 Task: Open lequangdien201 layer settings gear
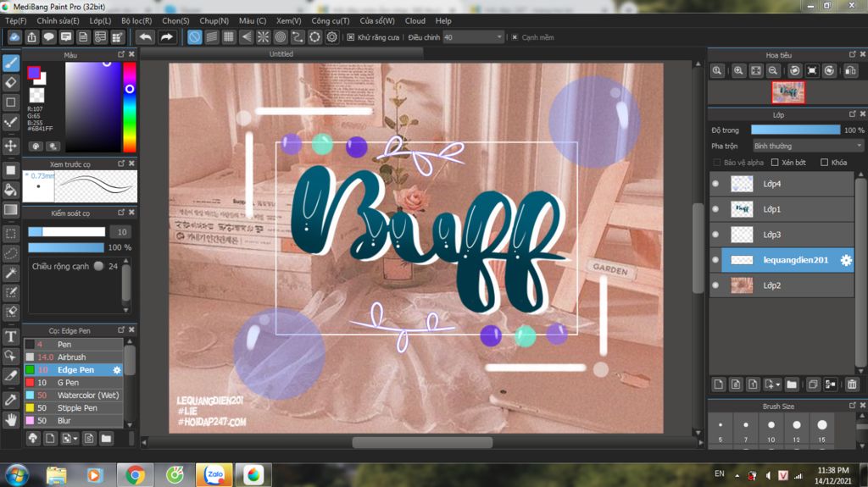point(846,260)
